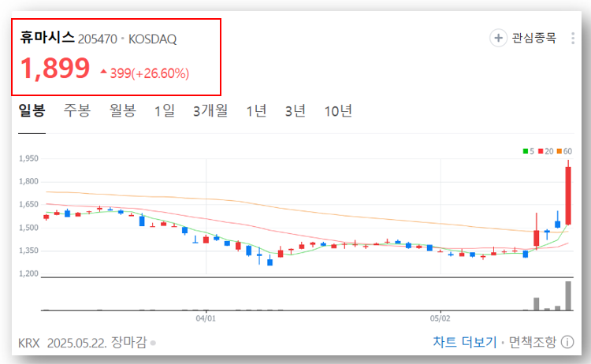Click the 1,200 price axis label
Image resolution: width=591 pixels, height=364 pixels.
[x=28, y=273]
